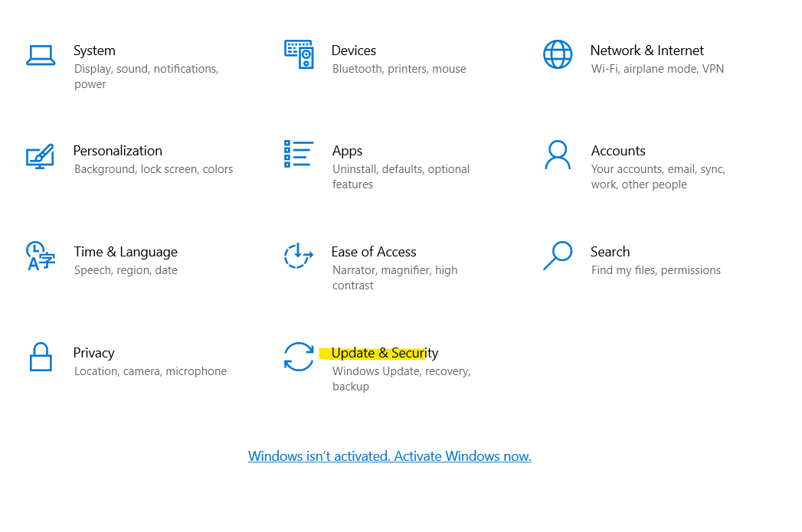Viewport: 802px width, 532px height.
Task: Open the Search settings title
Action: coord(610,252)
